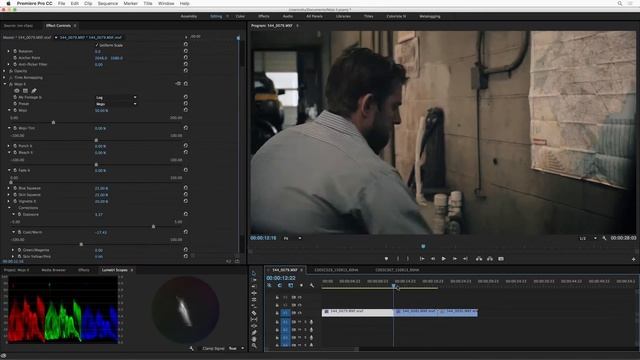Click the timeline timecode 00:00:12:22
The image size is (640, 360).
pyautogui.click(x=281, y=278)
